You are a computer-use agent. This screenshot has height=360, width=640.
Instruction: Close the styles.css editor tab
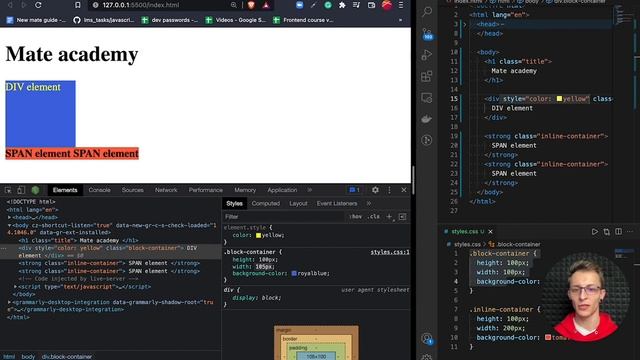[x=491, y=231]
